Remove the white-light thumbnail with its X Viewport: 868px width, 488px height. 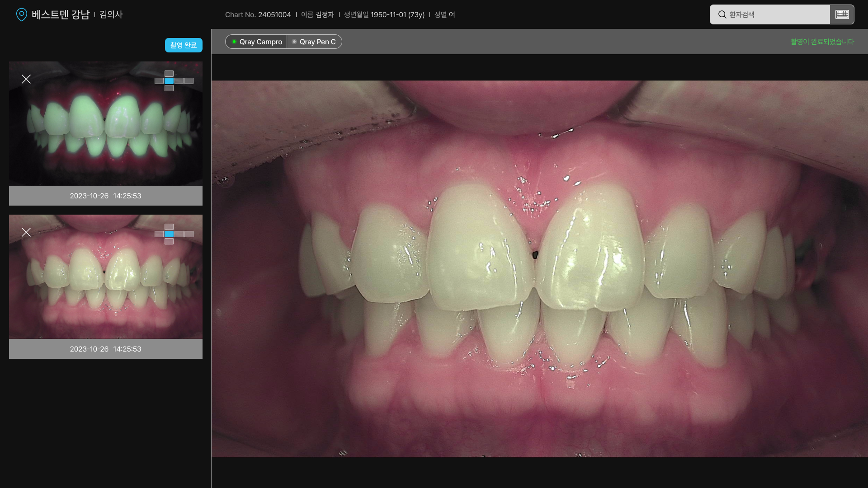(26, 232)
